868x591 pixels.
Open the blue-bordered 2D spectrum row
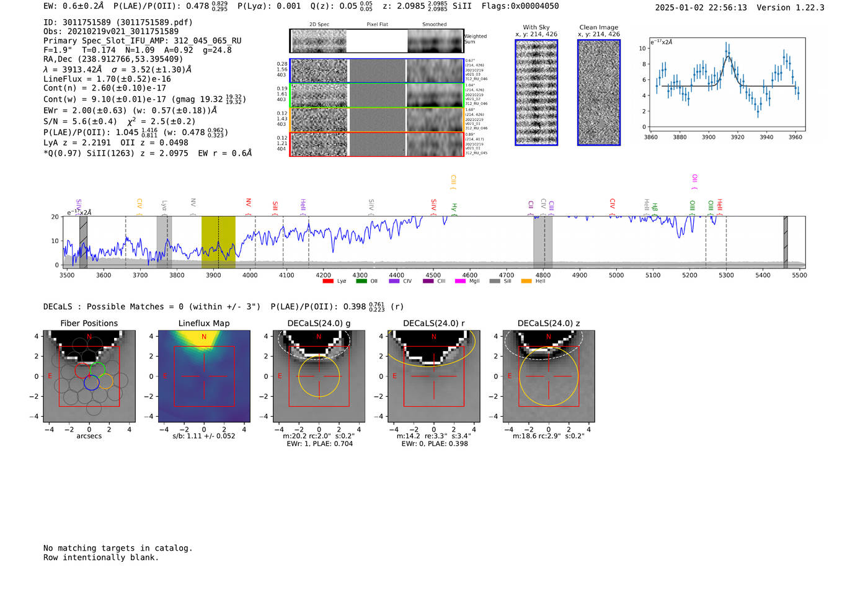[377, 71]
